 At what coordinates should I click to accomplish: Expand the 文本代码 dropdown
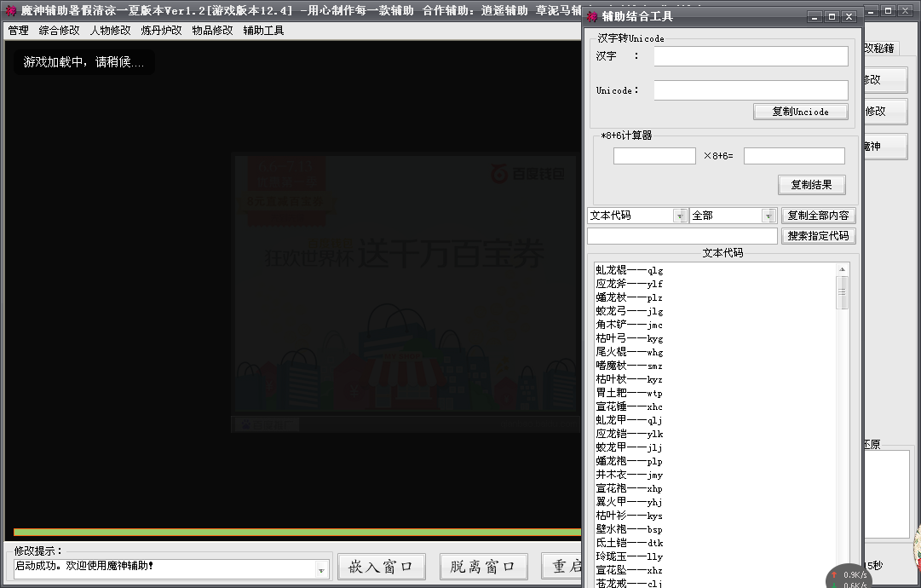click(x=680, y=216)
